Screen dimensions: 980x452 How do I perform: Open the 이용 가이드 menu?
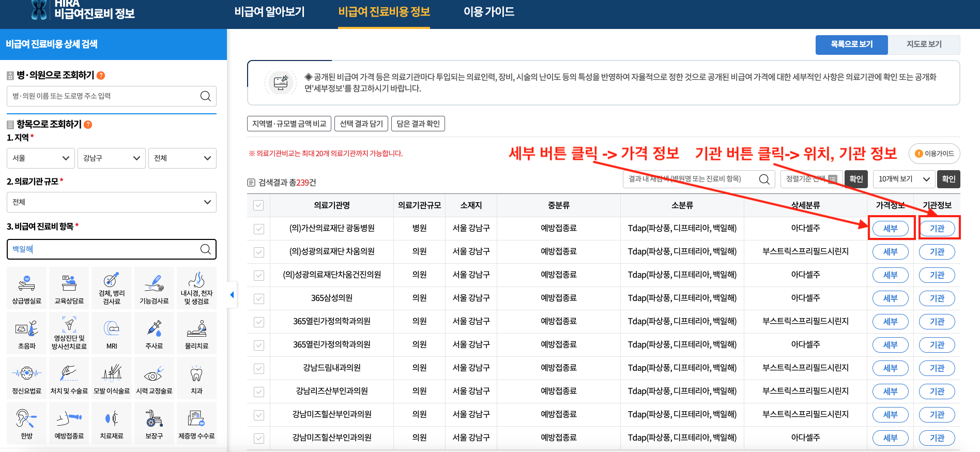tap(488, 12)
